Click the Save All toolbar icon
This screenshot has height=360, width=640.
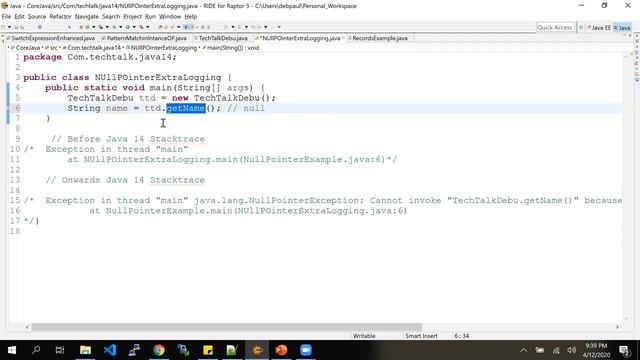22,27
